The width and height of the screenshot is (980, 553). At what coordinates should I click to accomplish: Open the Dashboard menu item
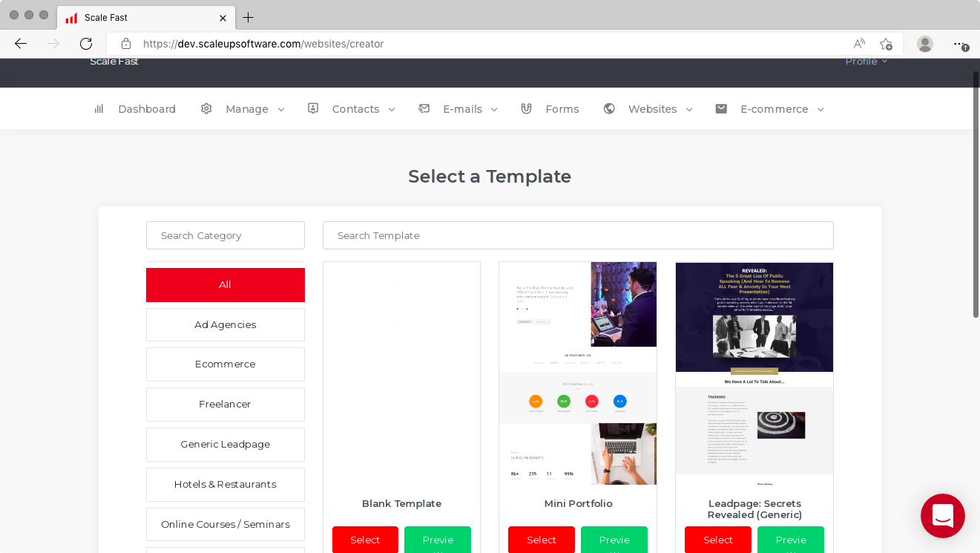[147, 109]
